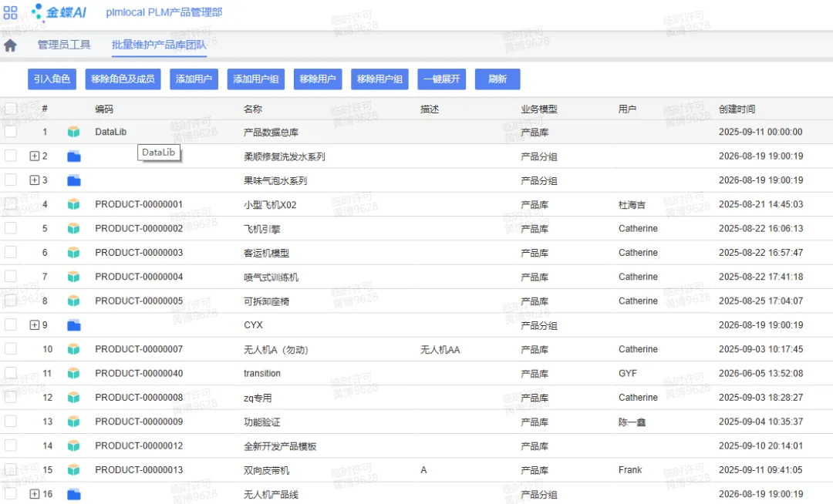Go to the home icon

click(x=10, y=45)
